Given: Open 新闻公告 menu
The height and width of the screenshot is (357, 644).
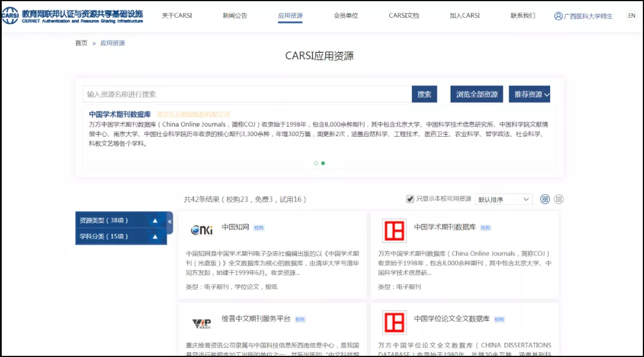Looking at the screenshot, I should (x=235, y=15).
